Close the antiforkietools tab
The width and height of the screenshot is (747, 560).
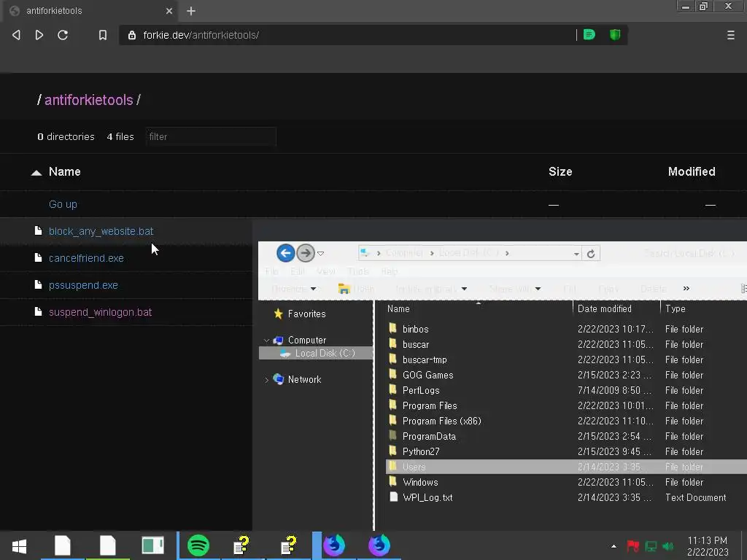169,11
